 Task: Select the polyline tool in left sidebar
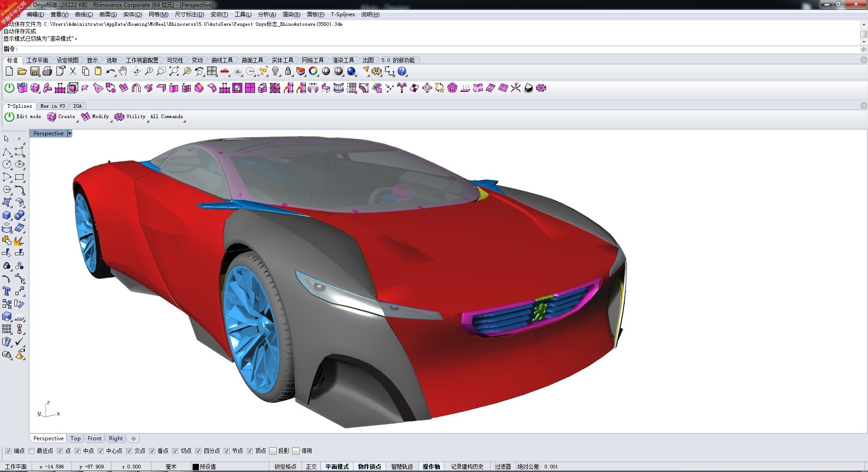[x=7, y=152]
